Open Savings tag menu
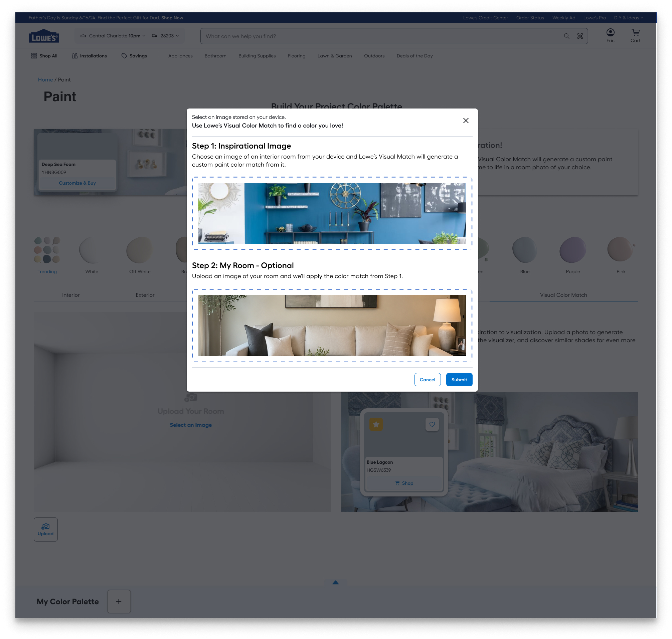Screen dimensions: 672x639 pyautogui.click(x=134, y=56)
